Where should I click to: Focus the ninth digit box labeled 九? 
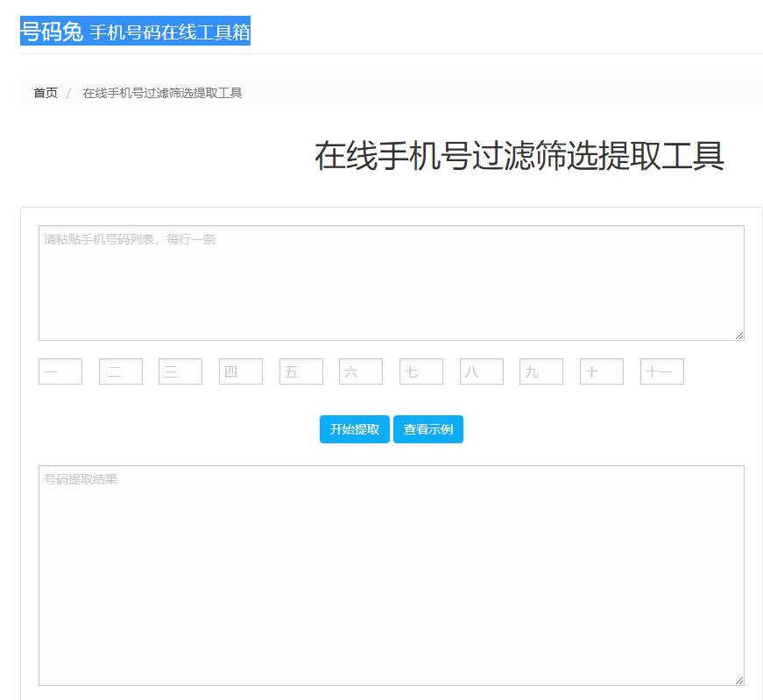point(541,371)
